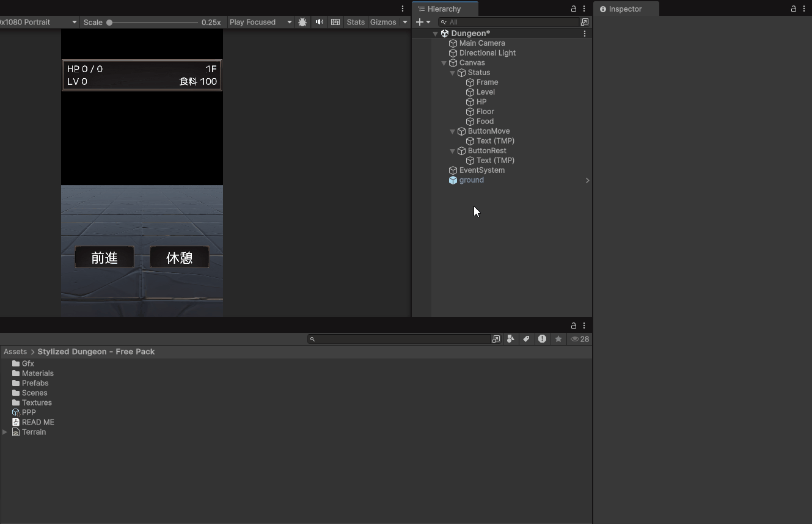812x524 pixels.
Task: Switch to the Inspector tab
Action: point(625,9)
